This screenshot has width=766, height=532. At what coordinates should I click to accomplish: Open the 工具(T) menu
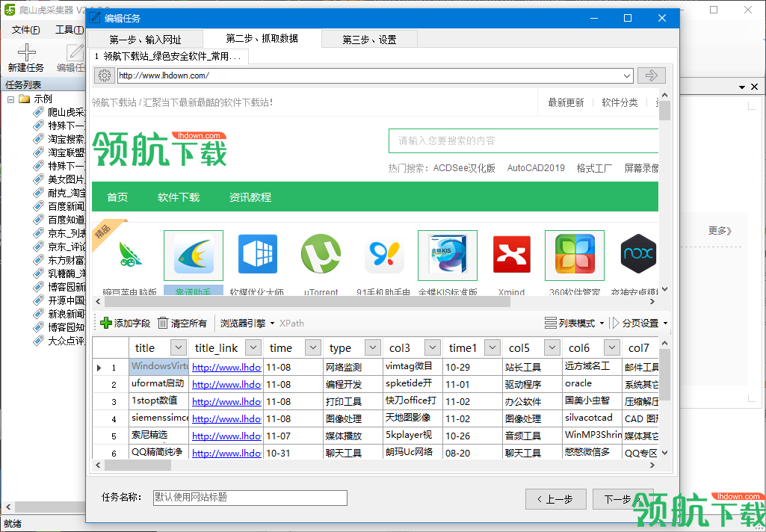tap(70, 30)
